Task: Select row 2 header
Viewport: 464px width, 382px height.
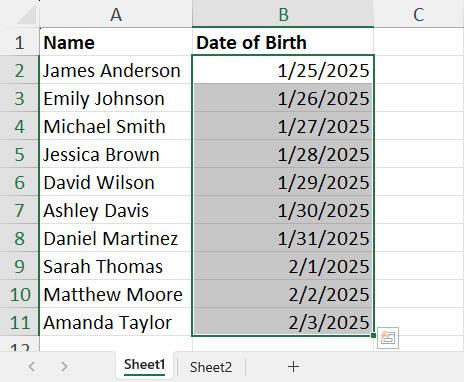Action: click(x=19, y=70)
